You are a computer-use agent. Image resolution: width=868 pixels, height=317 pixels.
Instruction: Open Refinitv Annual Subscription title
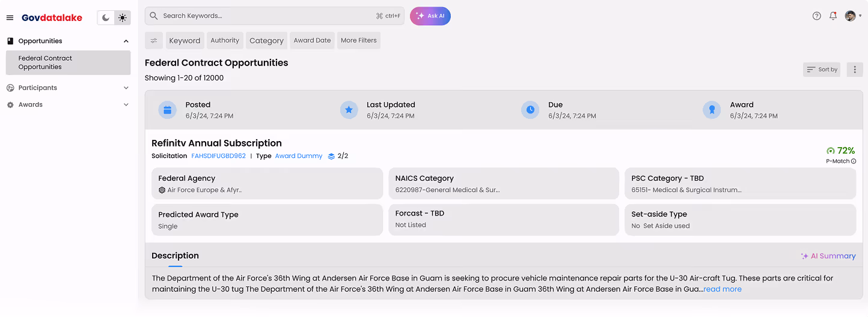(216, 143)
